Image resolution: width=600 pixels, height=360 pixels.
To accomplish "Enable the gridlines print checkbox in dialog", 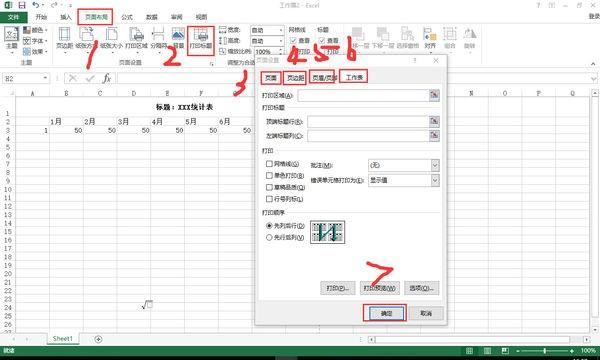I will pyautogui.click(x=269, y=164).
